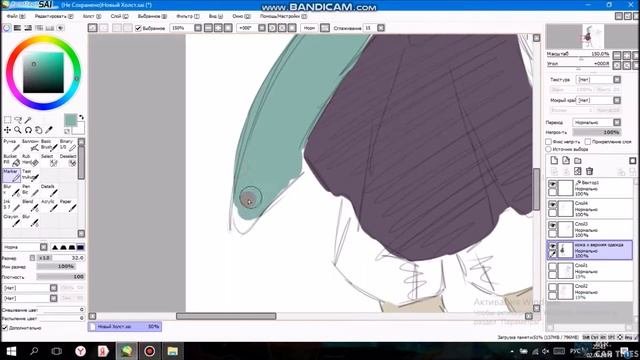Hide the Слой4 layer via eye icon

pos(552,204)
